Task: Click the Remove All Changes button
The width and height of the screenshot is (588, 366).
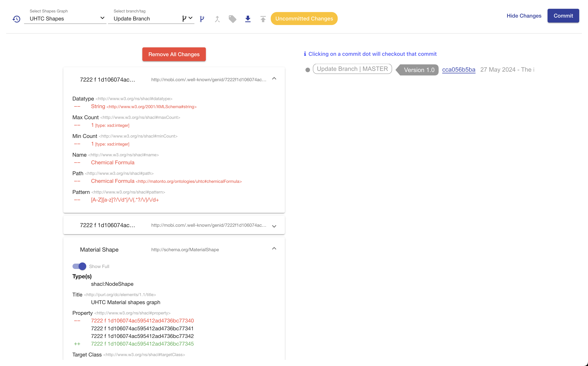Action: tap(174, 54)
